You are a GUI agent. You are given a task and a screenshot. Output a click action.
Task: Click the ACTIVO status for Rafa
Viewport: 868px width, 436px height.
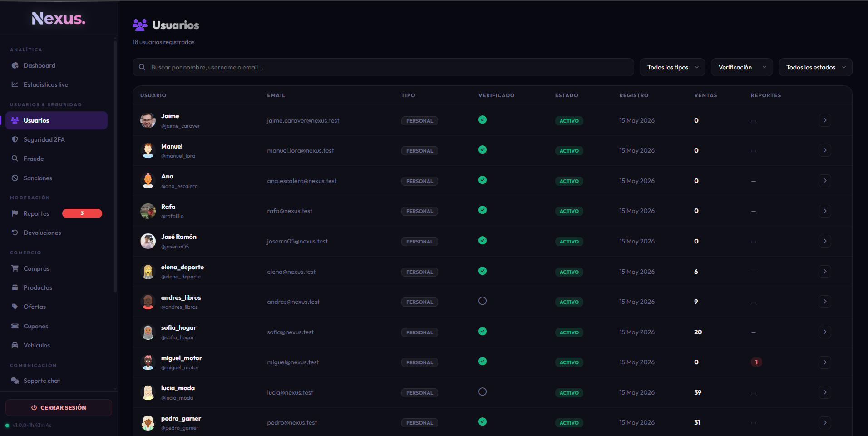coord(569,211)
